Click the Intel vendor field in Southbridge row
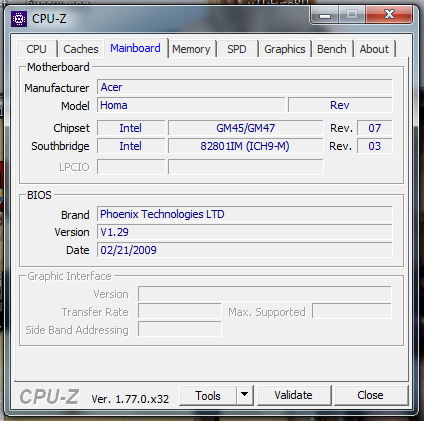The width and height of the screenshot is (424, 421). pyautogui.click(x=131, y=146)
